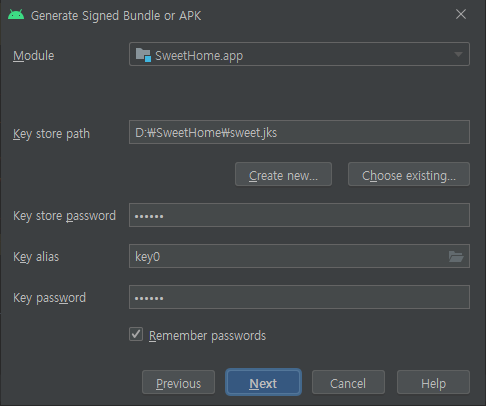Click the Key password label
This screenshot has height=406, width=486.
point(49,298)
